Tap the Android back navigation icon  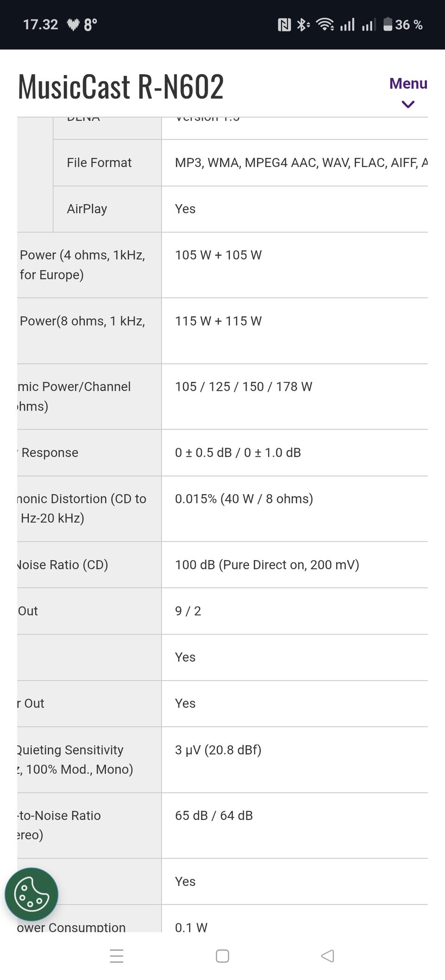click(x=327, y=956)
